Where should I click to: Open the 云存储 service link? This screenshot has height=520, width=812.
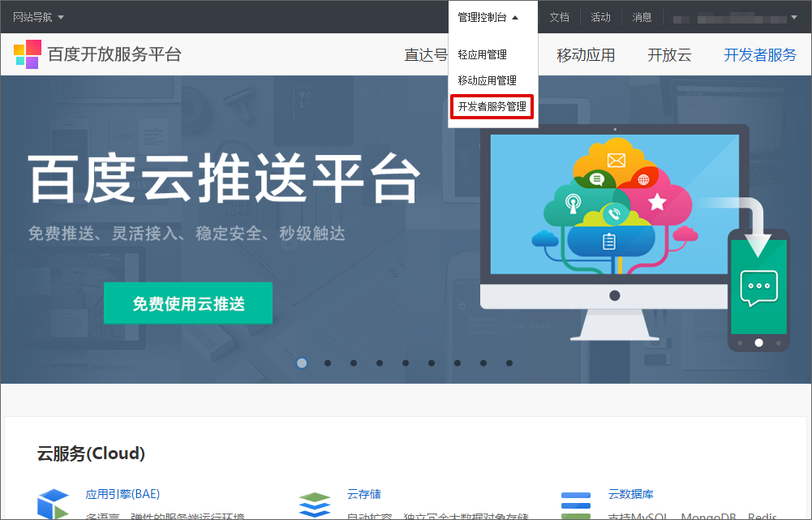click(x=364, y=494)
